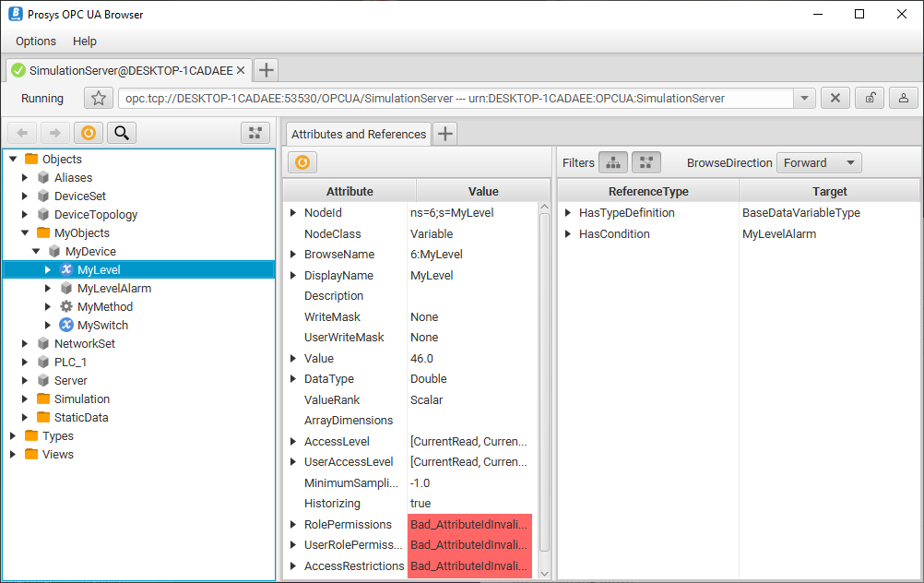
Task: Select the MySwitch node in tree
Action: pos(102,326)
